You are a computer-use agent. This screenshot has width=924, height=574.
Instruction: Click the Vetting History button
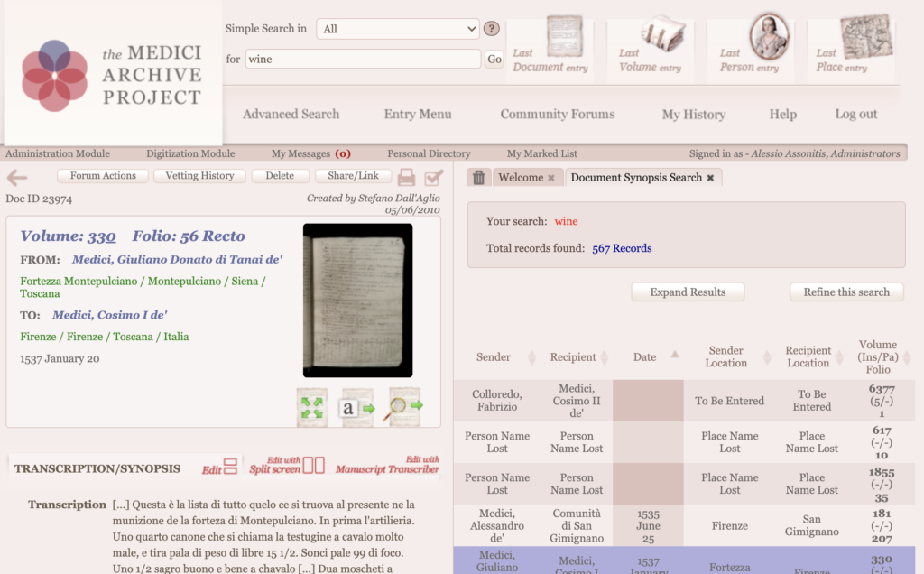tap(199, 176)
